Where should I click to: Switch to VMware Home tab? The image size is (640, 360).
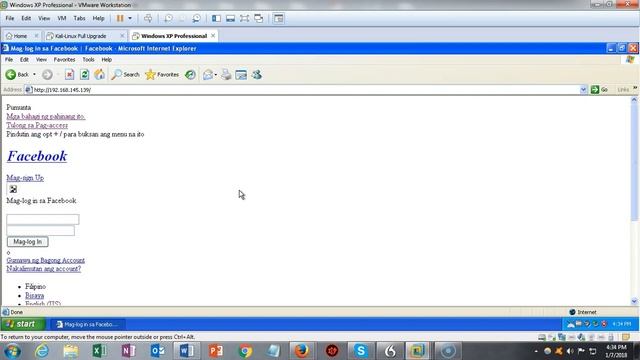[x=20, y=36]
